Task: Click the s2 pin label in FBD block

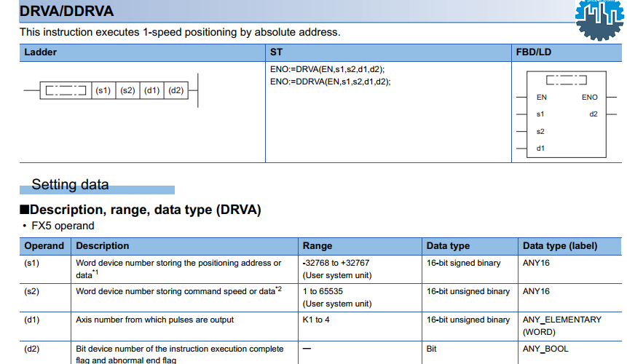Action: click(x=540, y=132)
